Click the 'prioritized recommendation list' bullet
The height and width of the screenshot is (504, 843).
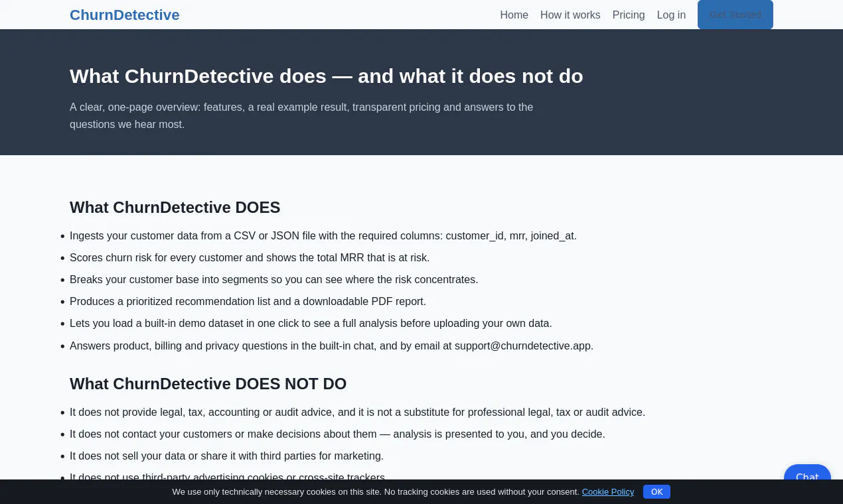click(248, 301)
